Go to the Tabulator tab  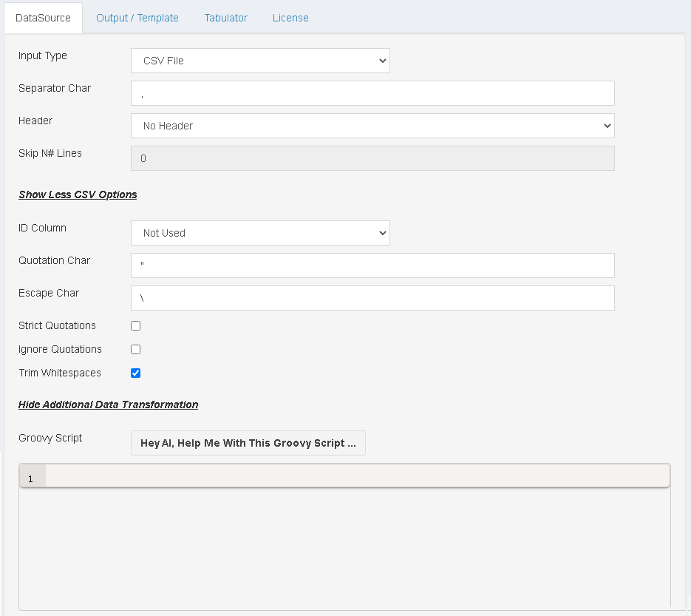tap(225, 18)
